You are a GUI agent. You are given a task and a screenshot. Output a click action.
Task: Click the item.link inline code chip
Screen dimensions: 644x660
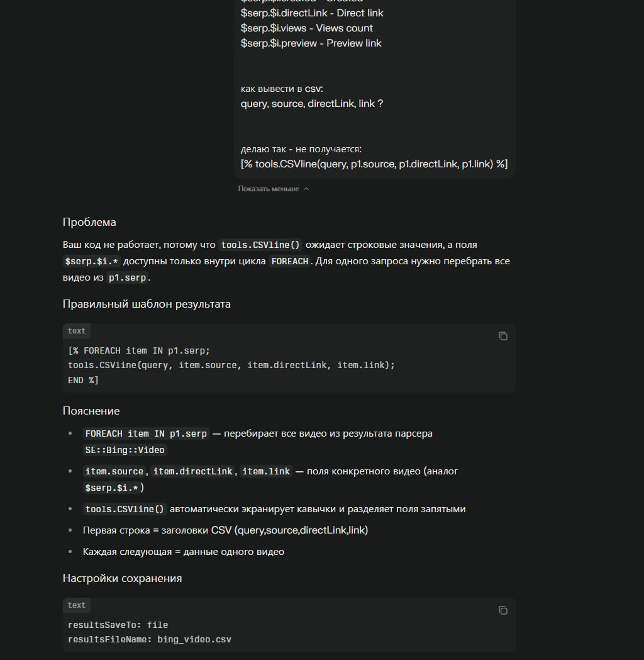tap(266, 471)
